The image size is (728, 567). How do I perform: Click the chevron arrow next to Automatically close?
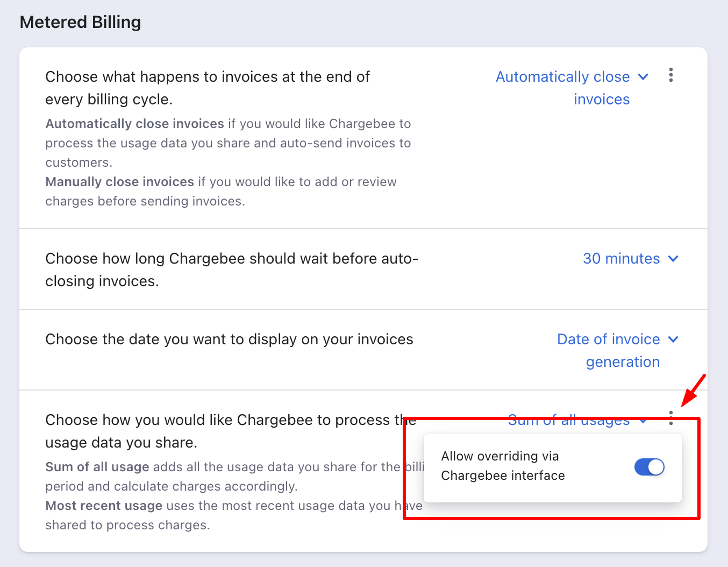pyautogui.click(x=643, y=77)
